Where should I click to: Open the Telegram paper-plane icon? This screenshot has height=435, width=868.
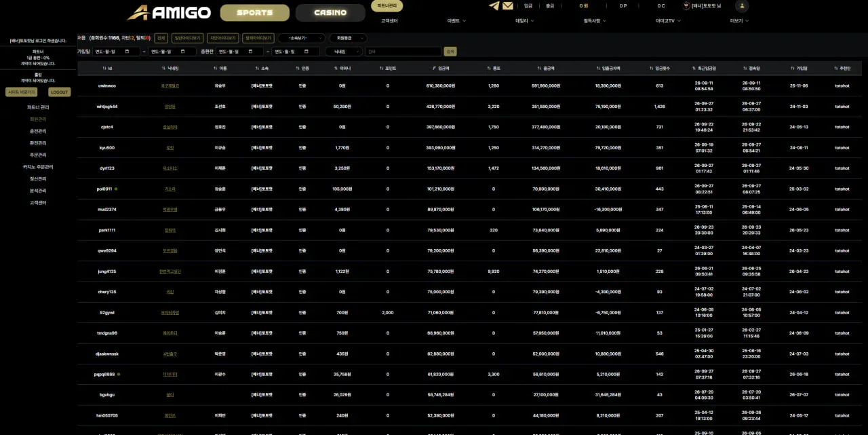click(494, 5)
